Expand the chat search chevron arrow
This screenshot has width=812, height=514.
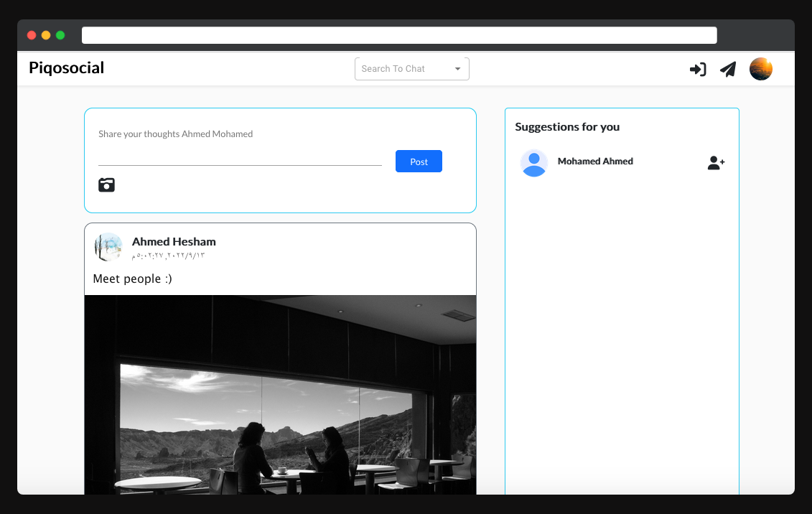point(457,68)
